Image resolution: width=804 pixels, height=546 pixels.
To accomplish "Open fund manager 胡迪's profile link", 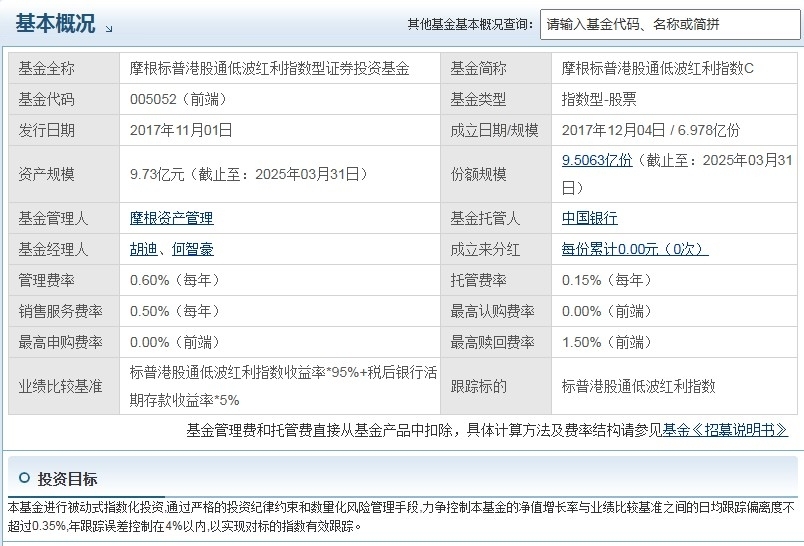I will pos(144,249).
